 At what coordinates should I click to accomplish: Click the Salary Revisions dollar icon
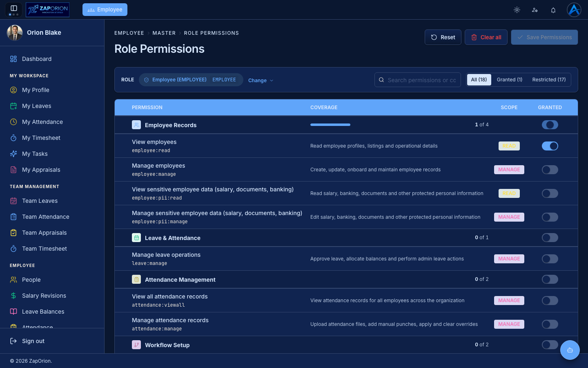pos(13,296)
